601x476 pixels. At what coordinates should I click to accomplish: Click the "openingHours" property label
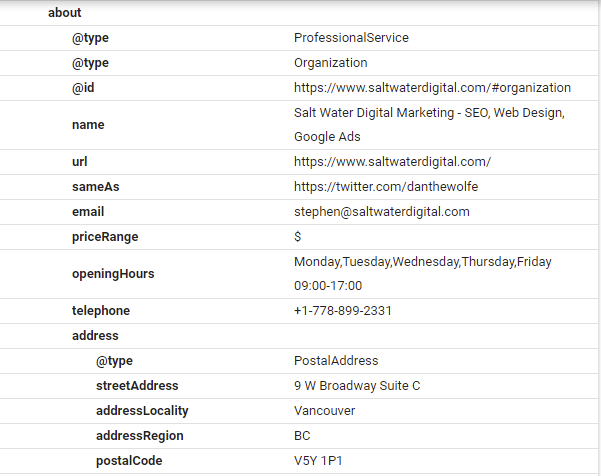[x=113, y=274]
